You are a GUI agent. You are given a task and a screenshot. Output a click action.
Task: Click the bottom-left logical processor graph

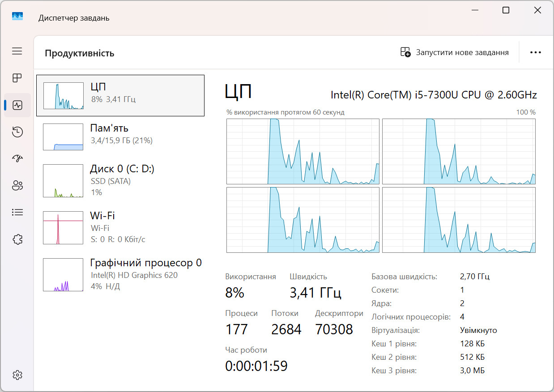(x=303, y=220)
